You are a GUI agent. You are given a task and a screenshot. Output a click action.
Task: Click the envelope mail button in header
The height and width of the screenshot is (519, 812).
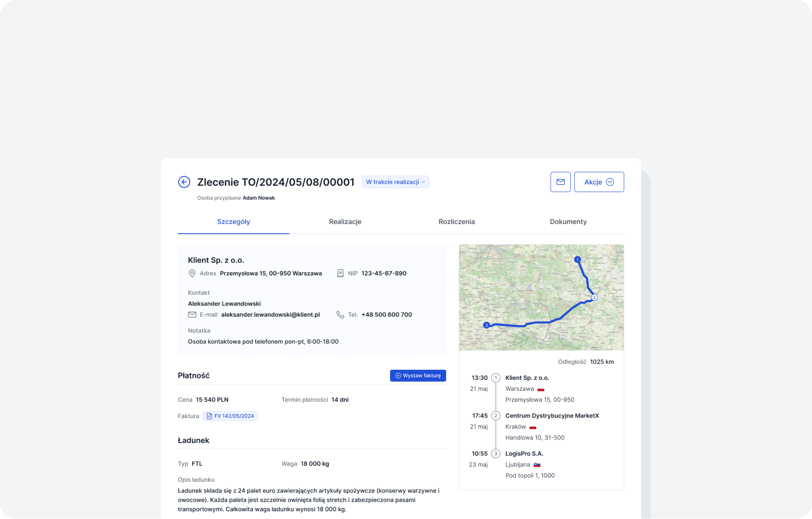click(x=560, y=182)
